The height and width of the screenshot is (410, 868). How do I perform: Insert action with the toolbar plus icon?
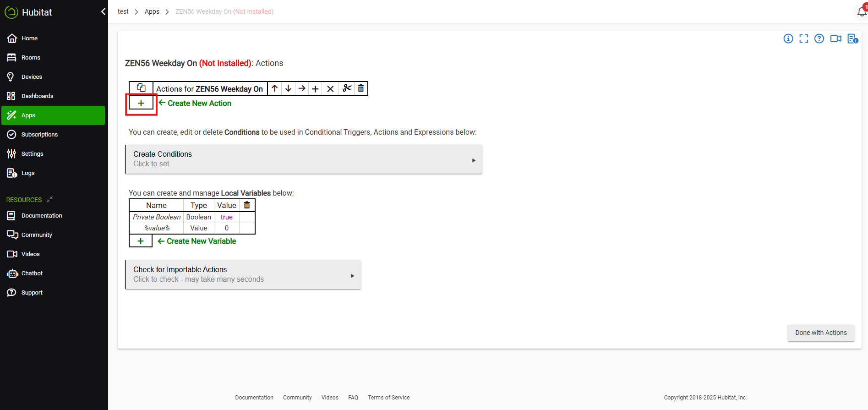coord(315,88)
